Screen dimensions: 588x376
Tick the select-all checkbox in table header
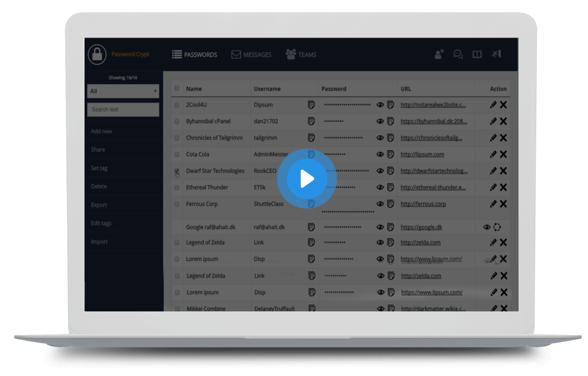pos(177,88)
